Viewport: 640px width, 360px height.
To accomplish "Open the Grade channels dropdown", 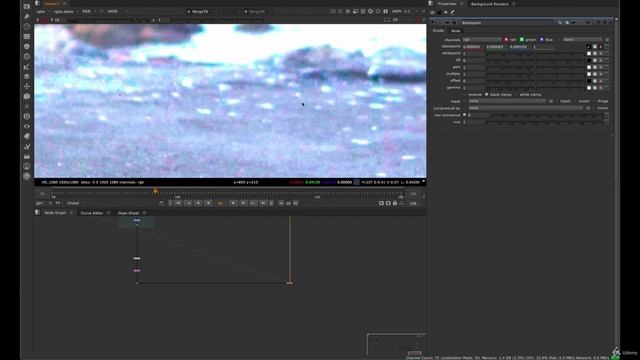I will (482, 40).
